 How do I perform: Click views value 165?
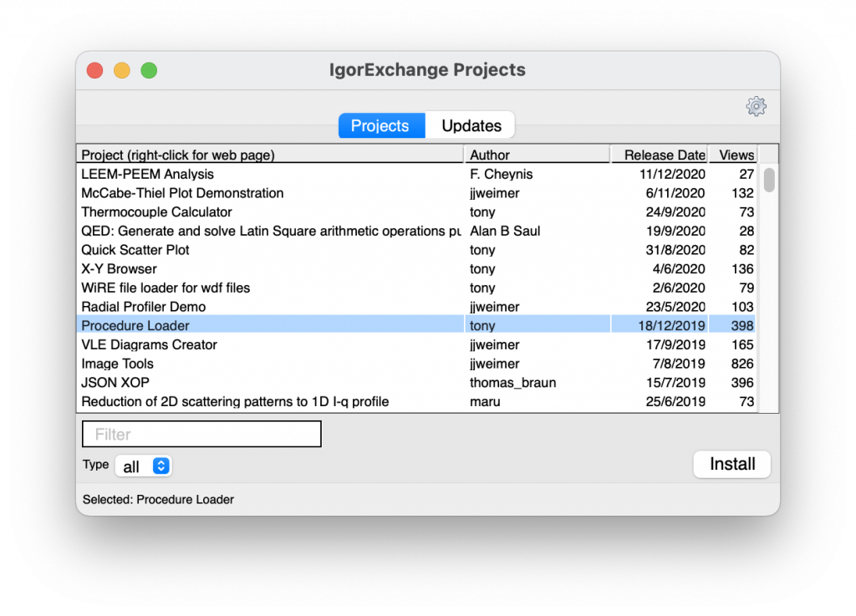pyautogui.click(x=742, y=345)
